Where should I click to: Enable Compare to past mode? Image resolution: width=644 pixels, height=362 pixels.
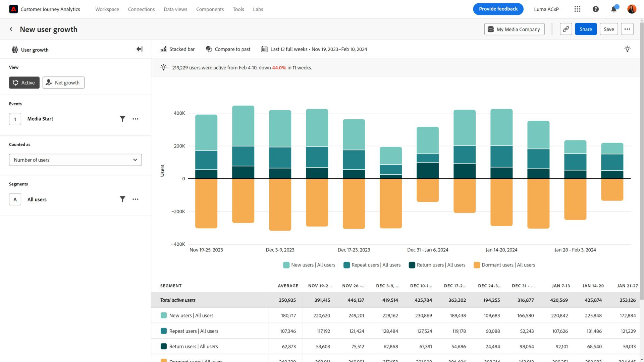coord(228,49)
